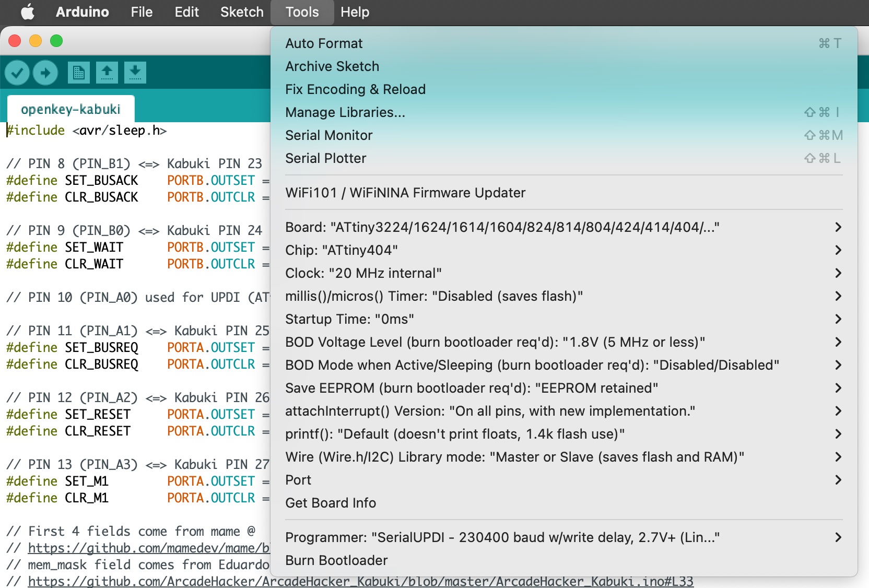Close the open Tools menu
This screenshot has height=588, width=869.
(x=302, y=12)
